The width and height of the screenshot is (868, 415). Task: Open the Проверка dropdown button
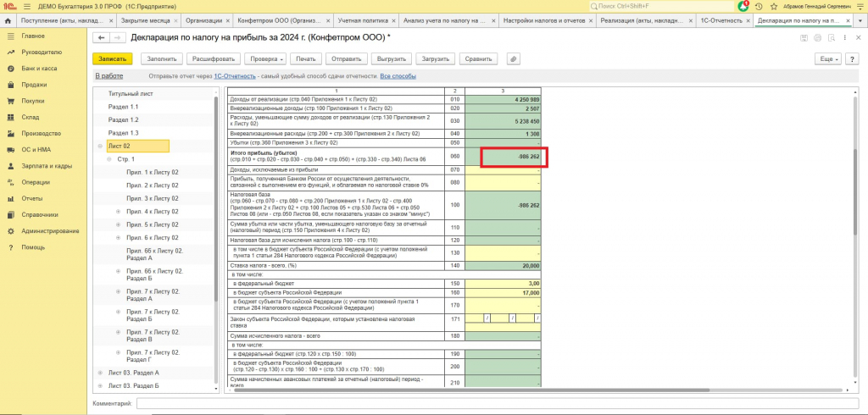coord(267,58)
